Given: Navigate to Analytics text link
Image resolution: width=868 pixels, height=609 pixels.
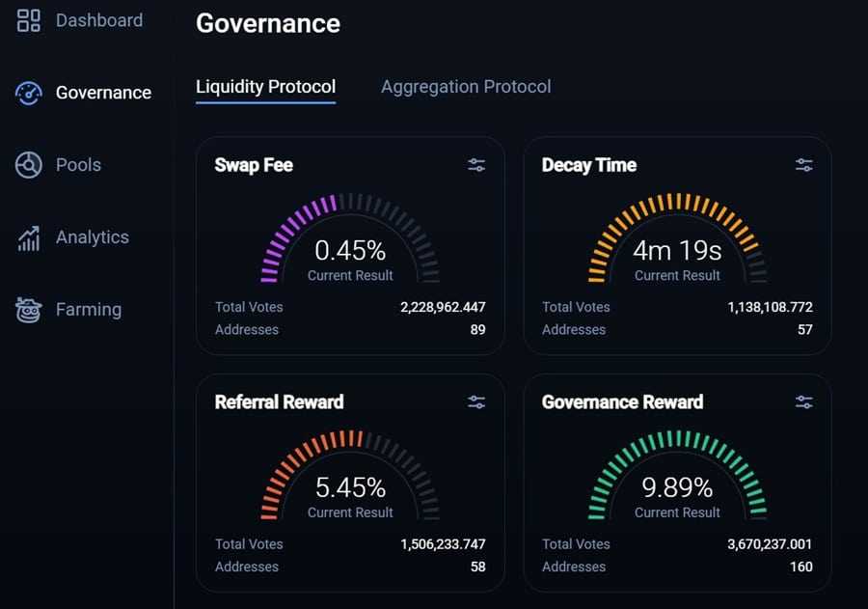Looking at the screenshot, I should tap(92, 237).
